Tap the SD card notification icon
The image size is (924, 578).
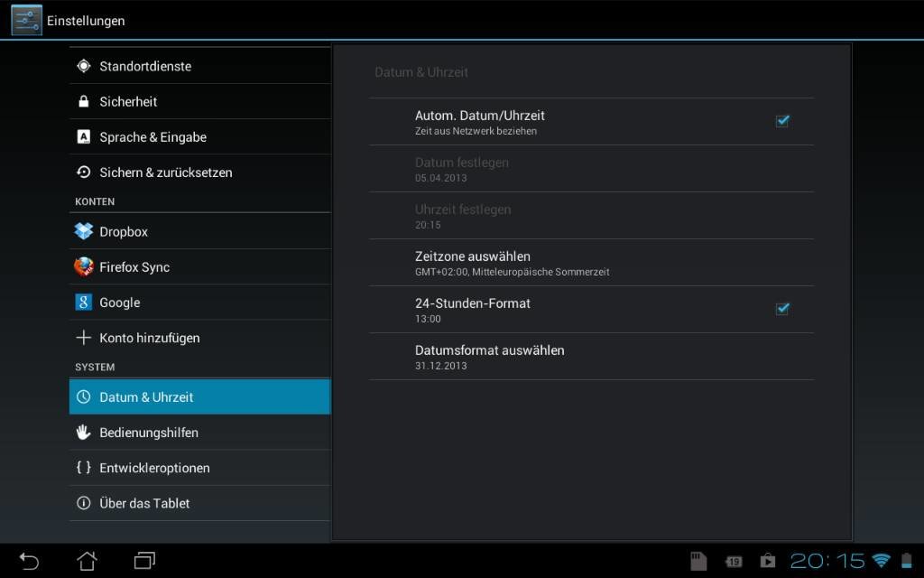[698, 561]
